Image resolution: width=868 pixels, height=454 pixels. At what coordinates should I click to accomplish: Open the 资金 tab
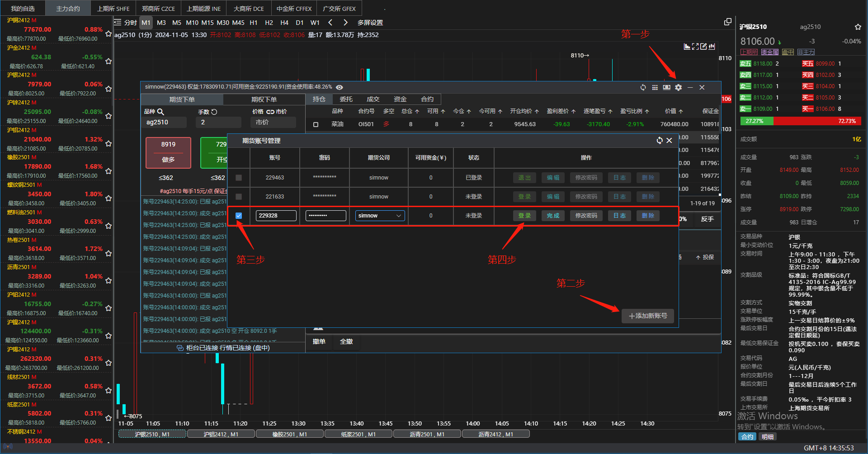(400, 99)
